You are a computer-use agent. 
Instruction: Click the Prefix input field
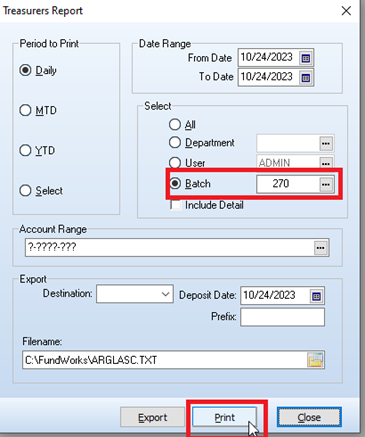pyautogui.click(x=282, y=317)
